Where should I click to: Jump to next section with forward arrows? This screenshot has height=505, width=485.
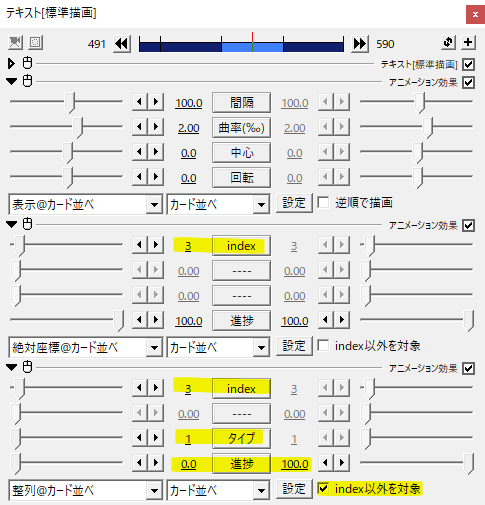[360, 44]
